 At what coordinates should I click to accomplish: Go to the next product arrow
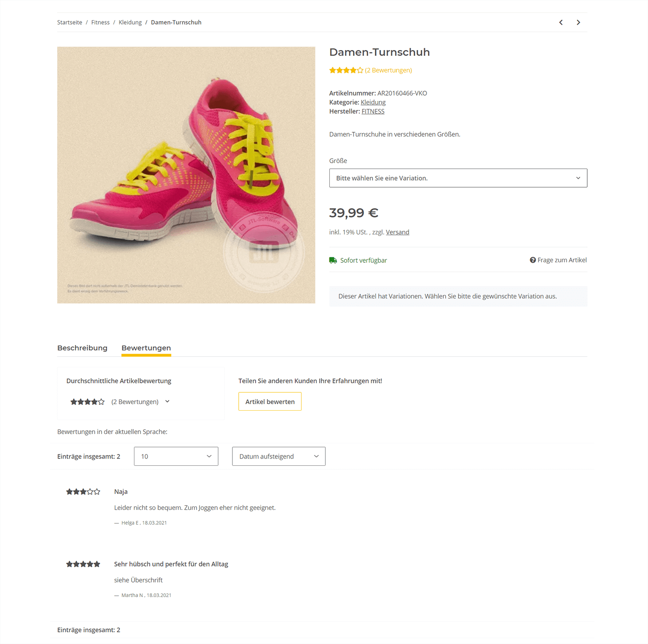(578, 22)
